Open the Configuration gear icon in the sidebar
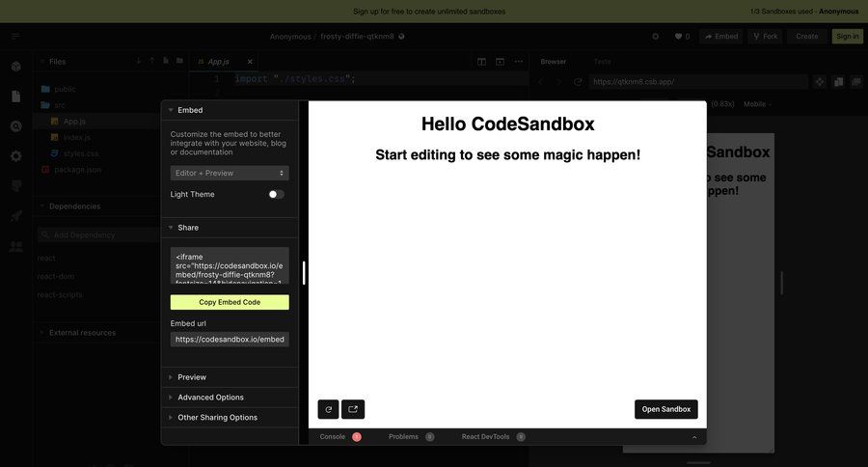Image resolution: width=868 pixels, height=467 pixels. (16, 156)
